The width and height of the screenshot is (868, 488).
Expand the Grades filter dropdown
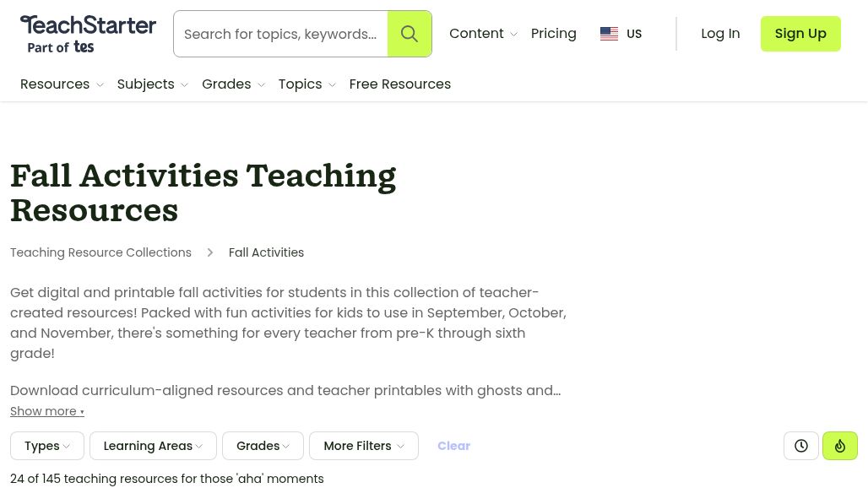click(263, 446)
